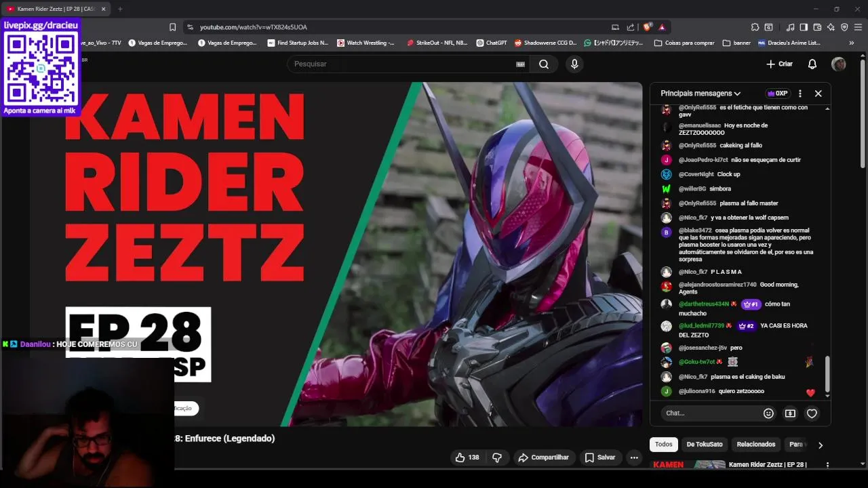Viewport: 868px width, 488px height.
Task: Open chat more options menu
Action: coord(800,94)
